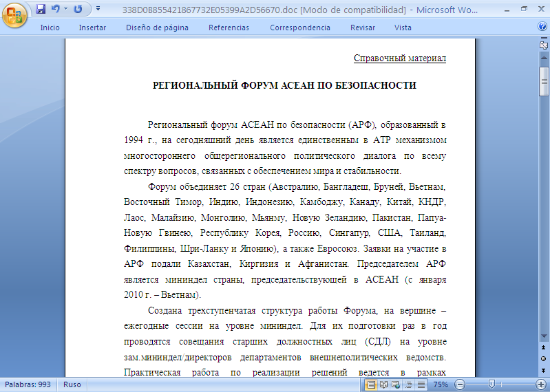Switch to Full Screen Reading view
550x392 pixels.
click(x=383, y=384)
